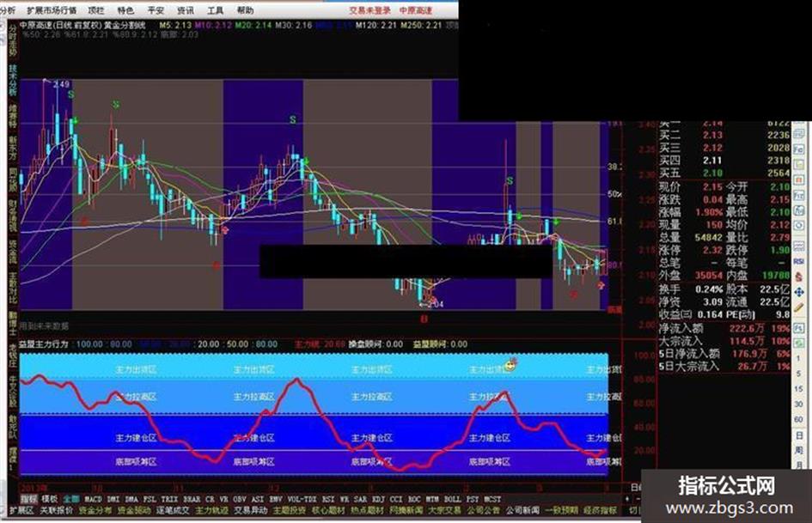This screenshot has height=523, width=812.
Task: Open the 扩展区 panel button
Action: coord(21,511)
